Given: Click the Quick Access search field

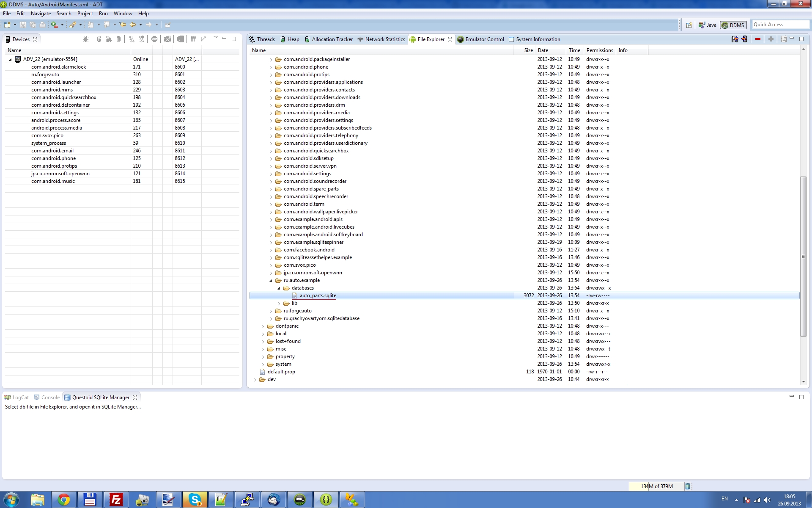Looking at the screenshot, I should click(780, 25).
